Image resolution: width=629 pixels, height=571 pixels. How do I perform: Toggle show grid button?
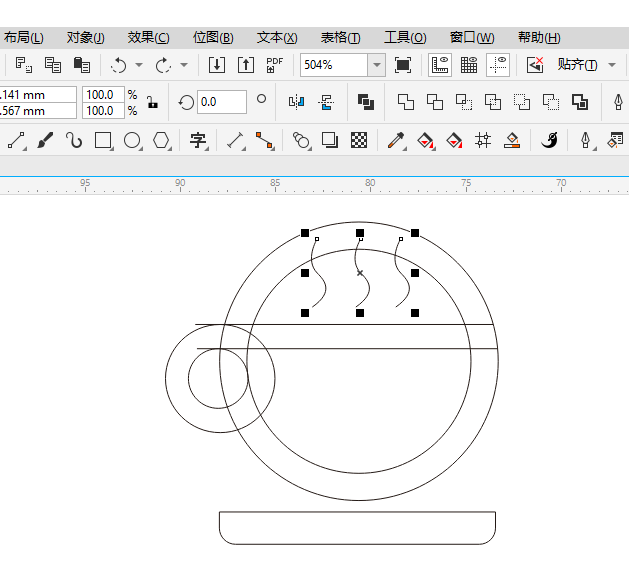tap(468, 65)
